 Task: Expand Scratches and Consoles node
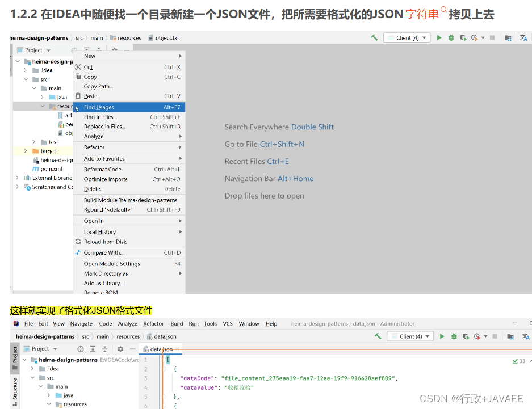tap(17, 187)
